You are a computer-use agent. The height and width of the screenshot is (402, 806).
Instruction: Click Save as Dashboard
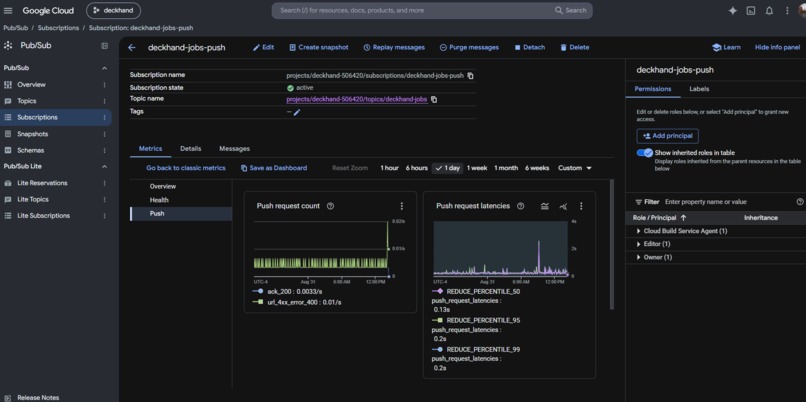tap(274, 168)
